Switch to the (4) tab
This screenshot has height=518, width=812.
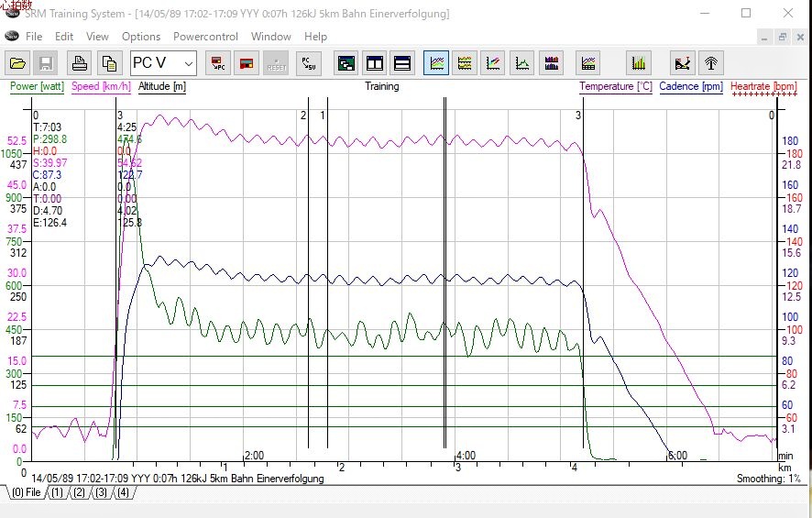123,492
